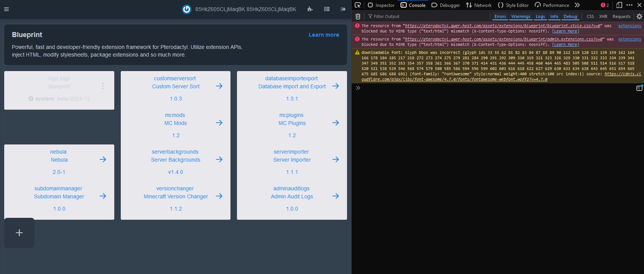Click the sign out icon
The width and height of the screenshot is (644, 274).
343,9
